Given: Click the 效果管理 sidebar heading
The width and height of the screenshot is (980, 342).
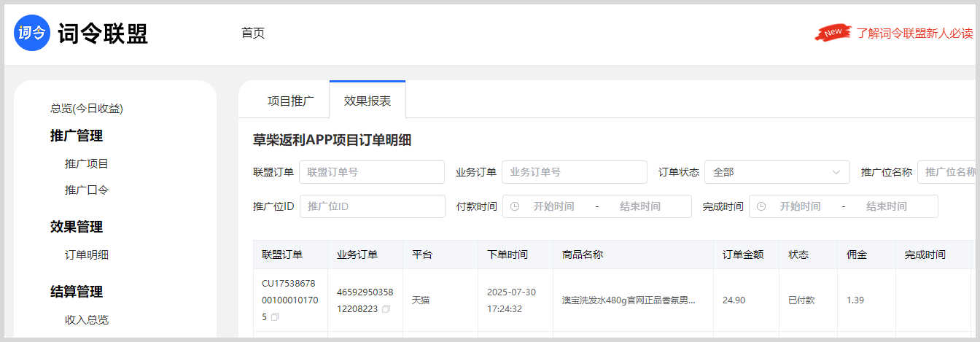Looking at the screenshot, I should point(77,227).
